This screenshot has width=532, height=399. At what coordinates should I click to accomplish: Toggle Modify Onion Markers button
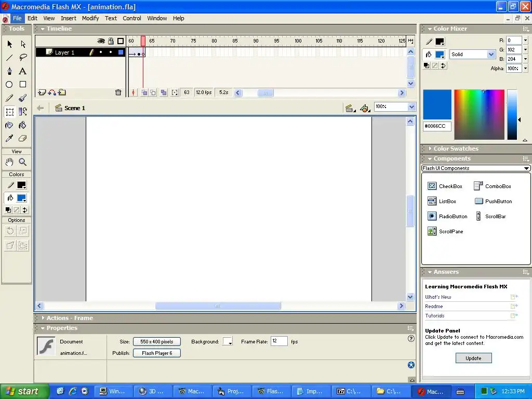point(175,92)
